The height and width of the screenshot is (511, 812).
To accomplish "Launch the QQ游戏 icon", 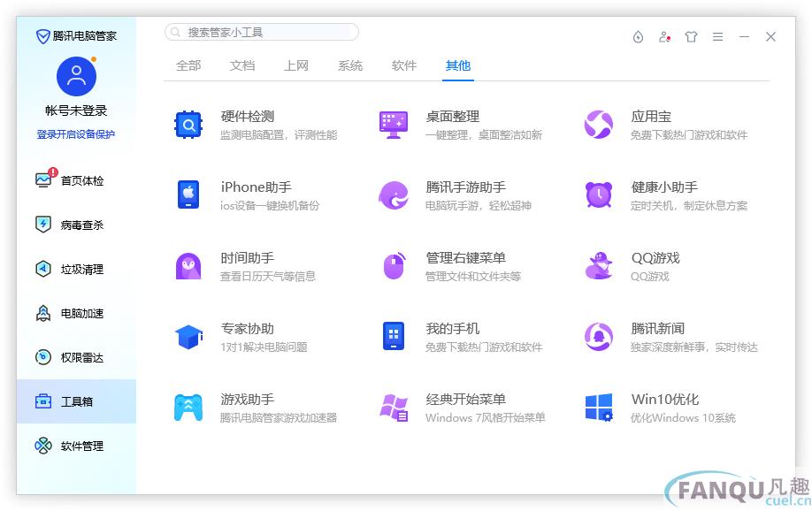I will 599,266.
